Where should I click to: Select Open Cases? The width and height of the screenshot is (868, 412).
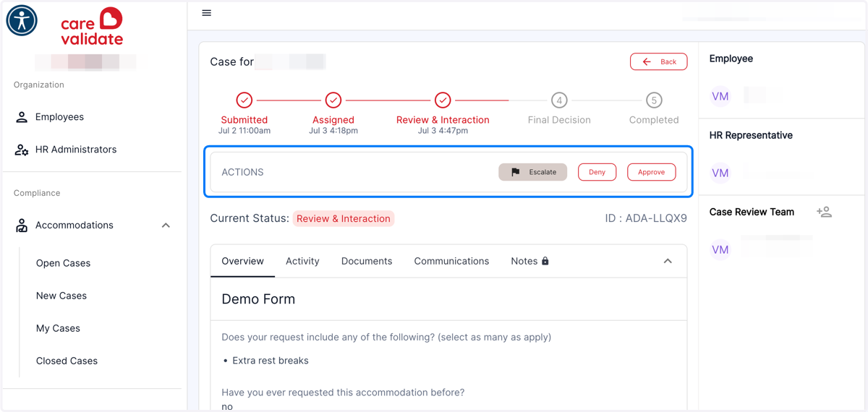point(63,263)
